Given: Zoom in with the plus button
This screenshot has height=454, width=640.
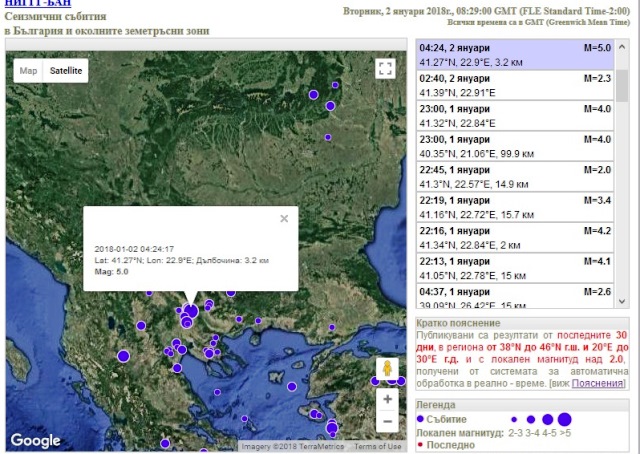Looking at the screenshot, I should tap(387, 399).
